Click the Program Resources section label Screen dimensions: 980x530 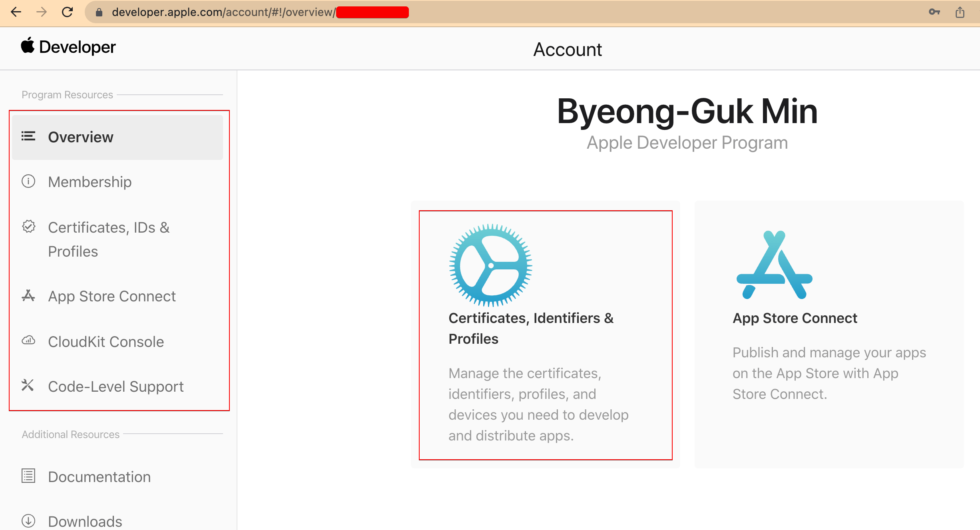coord(67,95)
